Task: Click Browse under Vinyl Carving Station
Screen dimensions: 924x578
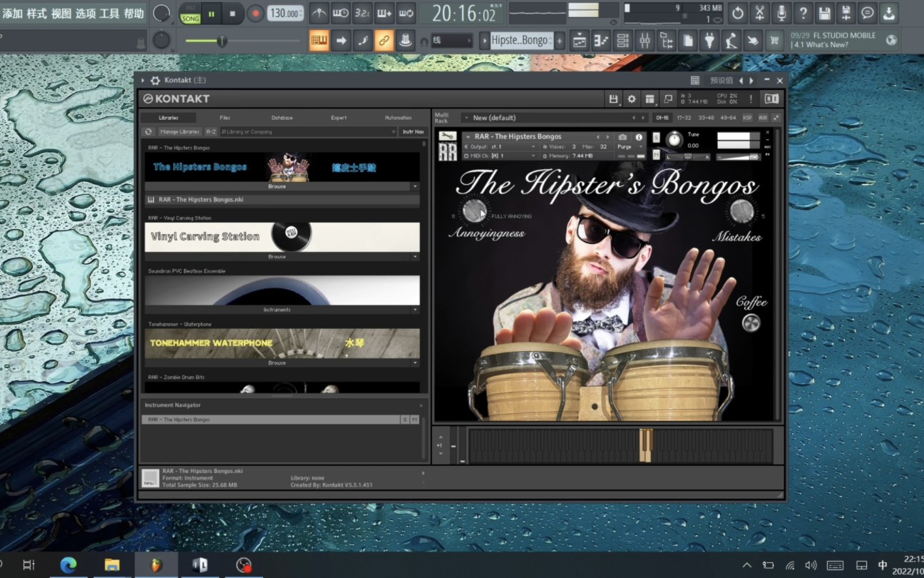Action: click(277, 257)
